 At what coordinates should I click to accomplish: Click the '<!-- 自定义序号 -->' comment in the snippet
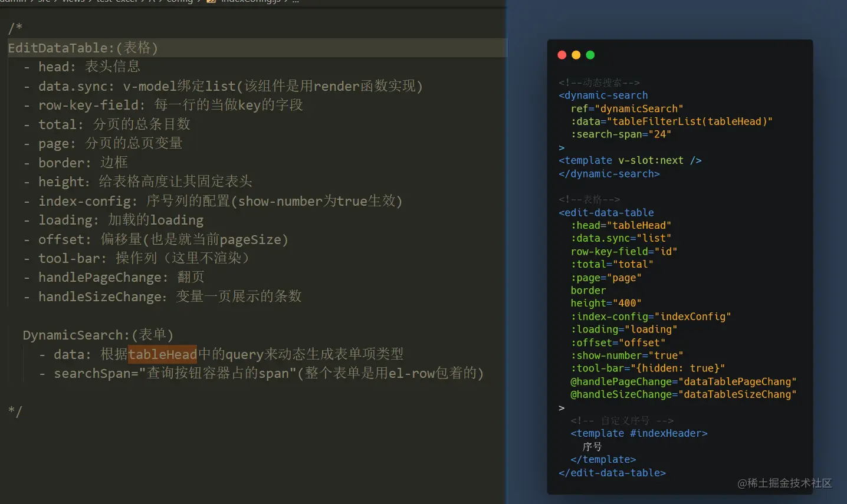click(x=622, y=421)
